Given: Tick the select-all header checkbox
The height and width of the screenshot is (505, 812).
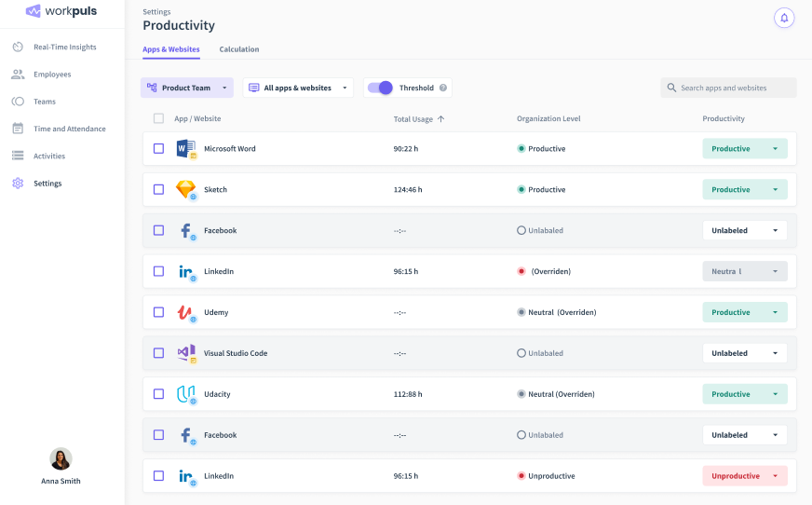Looking at the screenshot, I should click(x=158, y=118).
